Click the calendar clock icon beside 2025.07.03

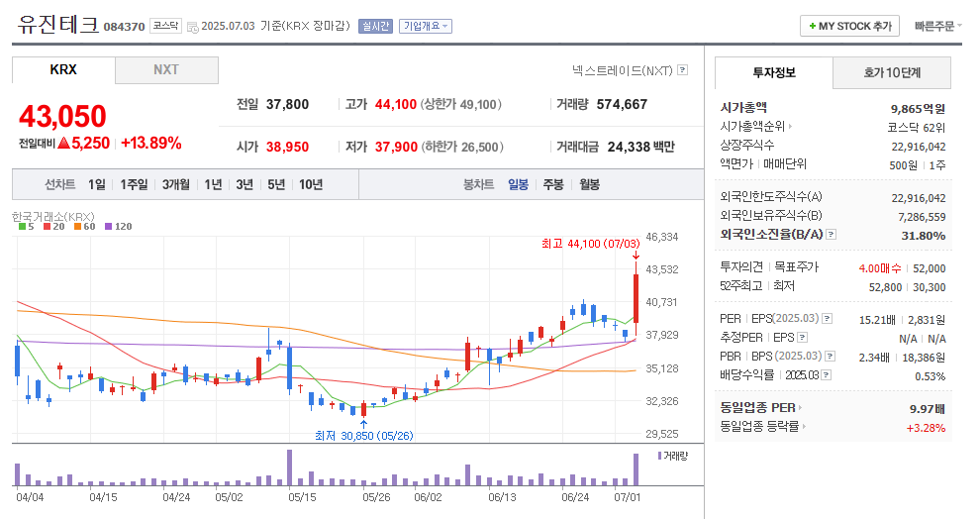pos(193,27)
